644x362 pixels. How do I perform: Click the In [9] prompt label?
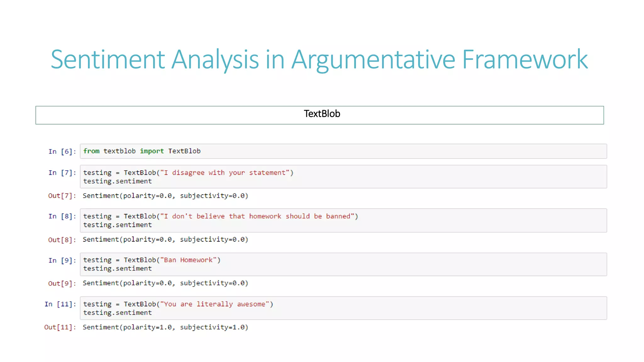coord(62,260)
